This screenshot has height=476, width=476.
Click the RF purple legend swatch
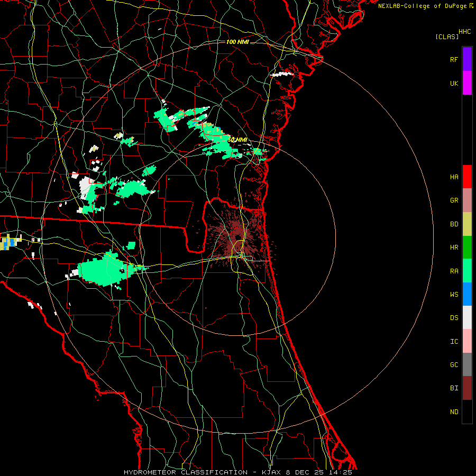click(x=467, y=59)
